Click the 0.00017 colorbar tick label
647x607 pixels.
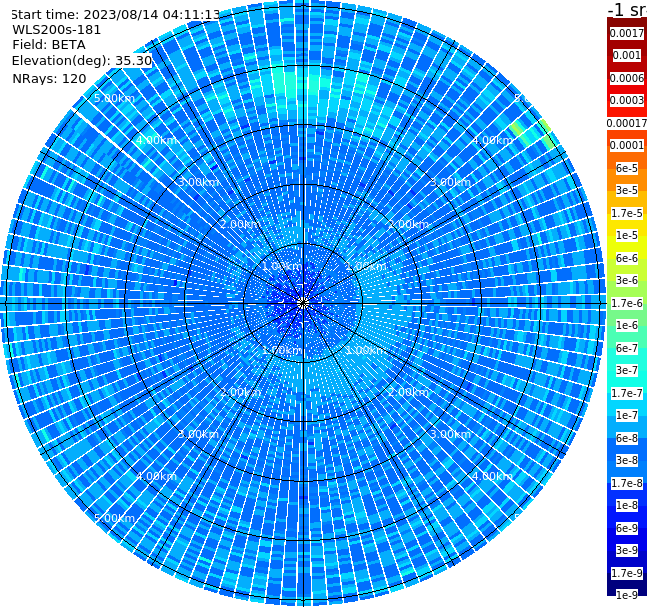click(x=626, y=123)
